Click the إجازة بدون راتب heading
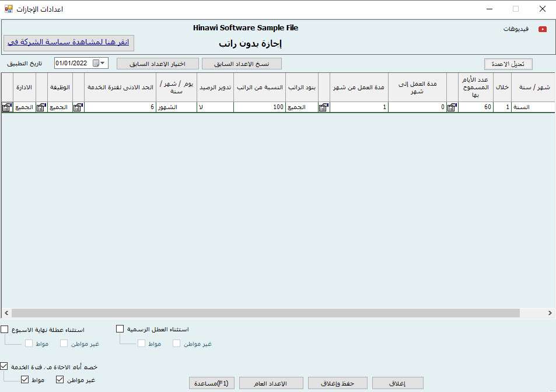The width and height of the screenshot is (556, 392). [x=250, y=44]
